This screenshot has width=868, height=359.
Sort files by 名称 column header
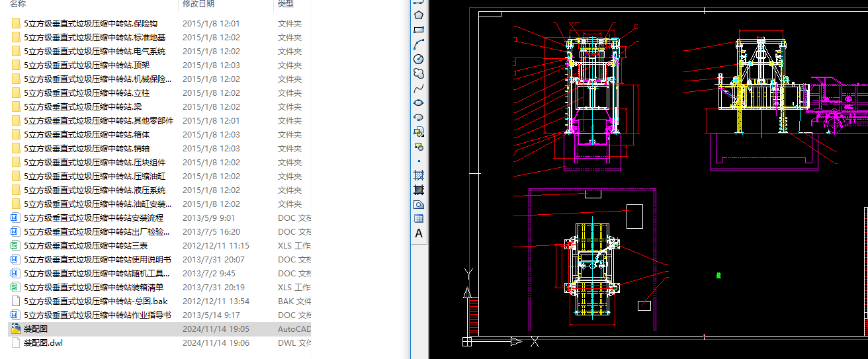tap(18, 4)
